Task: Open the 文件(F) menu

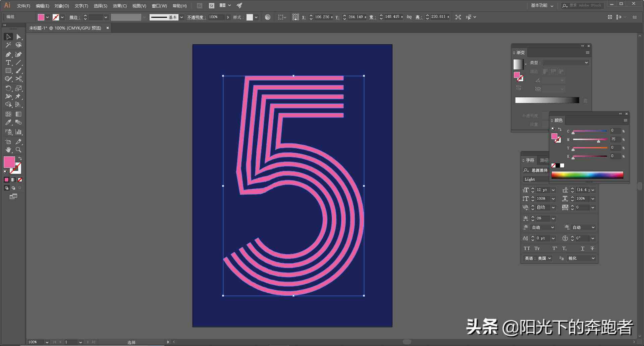Action: [x=23, y=6]
